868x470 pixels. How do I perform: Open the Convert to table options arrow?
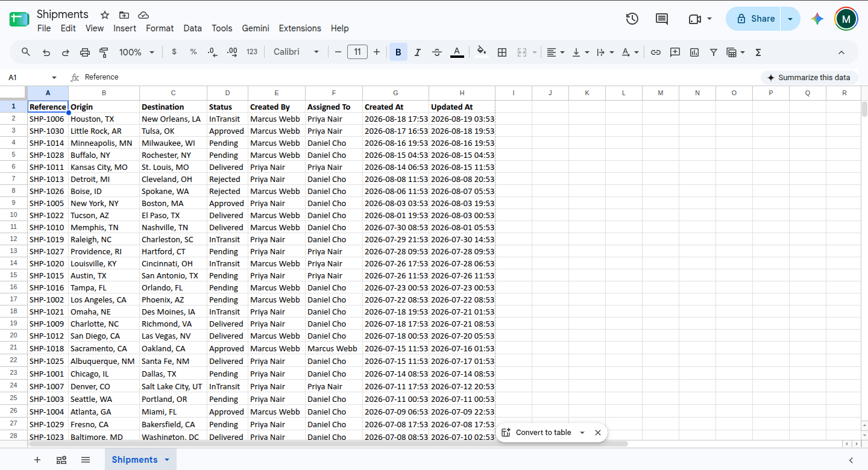pyautogui.click(x=582, y=433)
